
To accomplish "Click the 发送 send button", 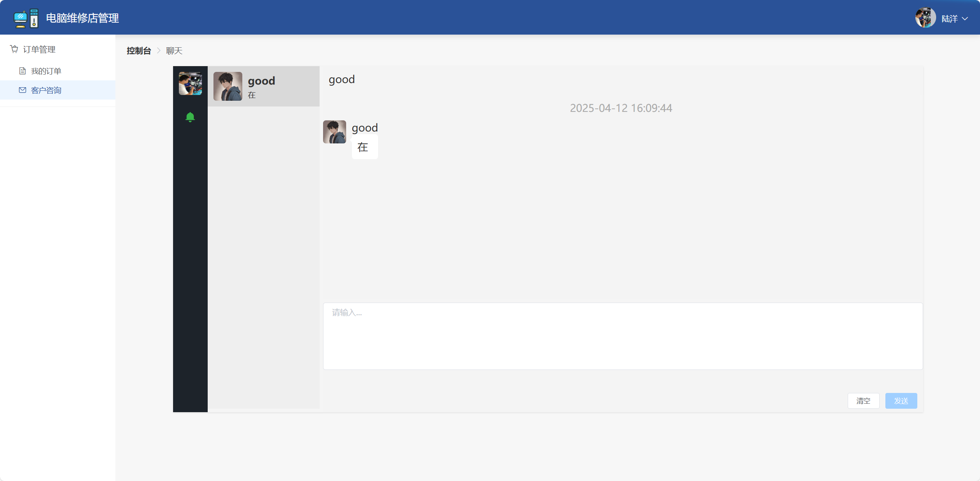I will 901,401.
